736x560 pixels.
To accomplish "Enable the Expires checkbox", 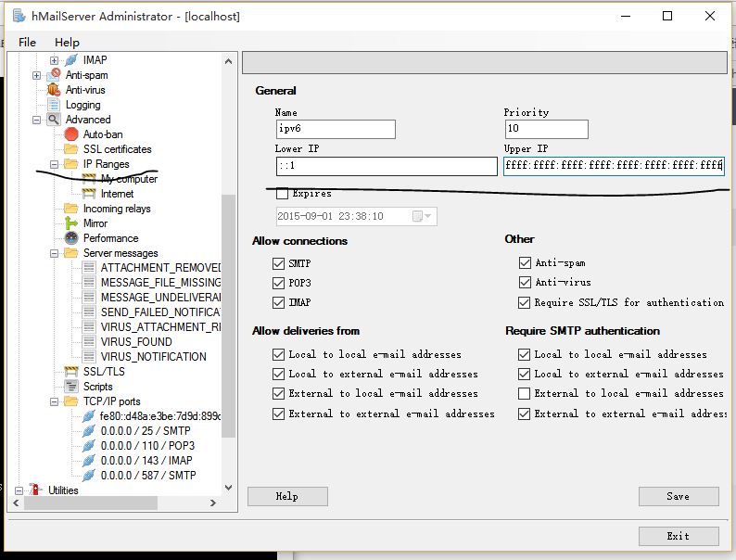I will tap(282, 194).
